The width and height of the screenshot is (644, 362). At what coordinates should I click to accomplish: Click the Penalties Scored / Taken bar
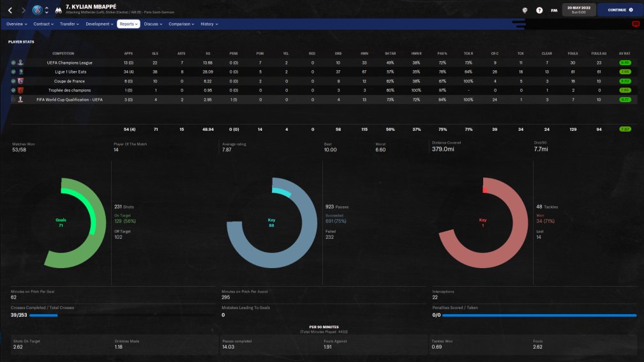(539, 315)
